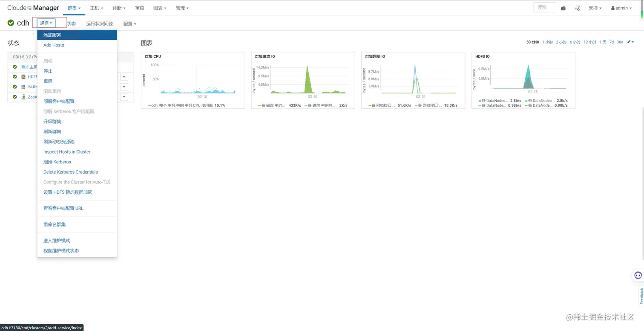Image resolution: width=644 pixels, height=331 pixels.
Task: Click the green status icon beside 3 主机
Action: pyautogui.click(x=15, y=67)
